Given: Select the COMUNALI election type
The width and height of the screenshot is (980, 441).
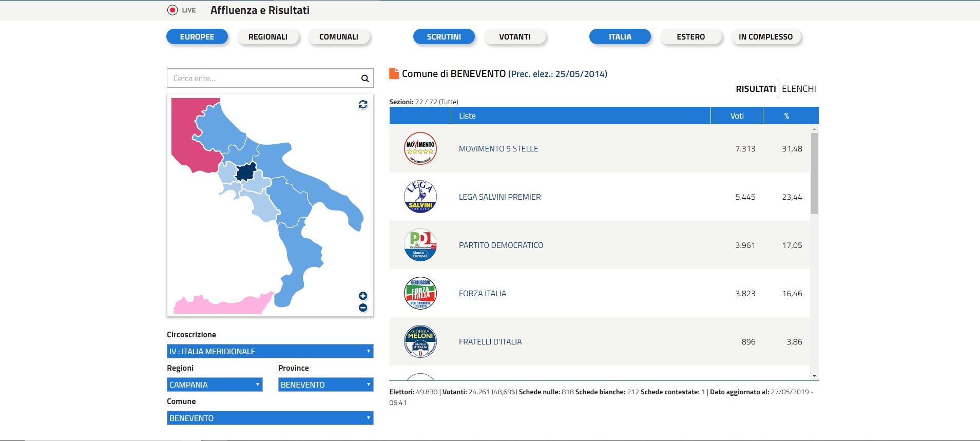Looking at the screenshot, I should click(339, 37).
